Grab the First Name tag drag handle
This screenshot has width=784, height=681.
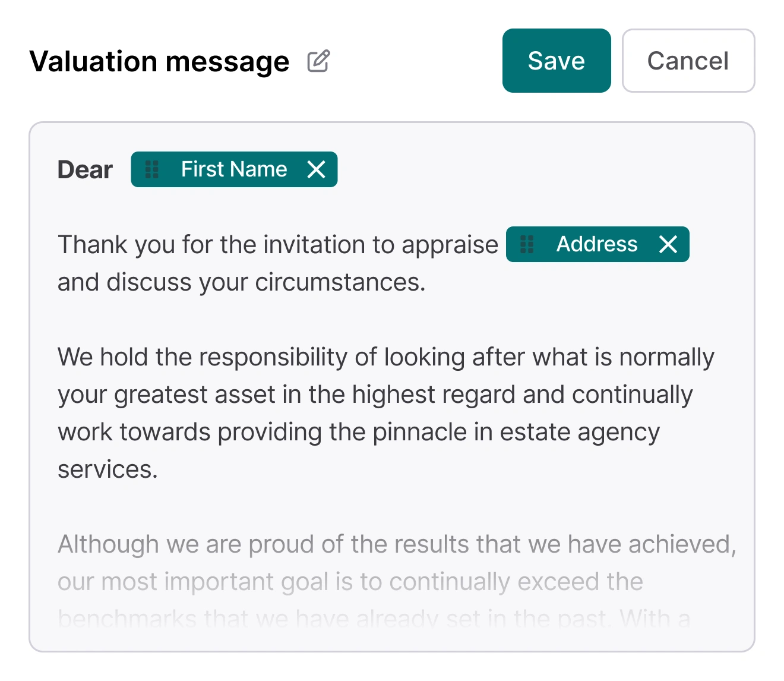click(152, 169)
